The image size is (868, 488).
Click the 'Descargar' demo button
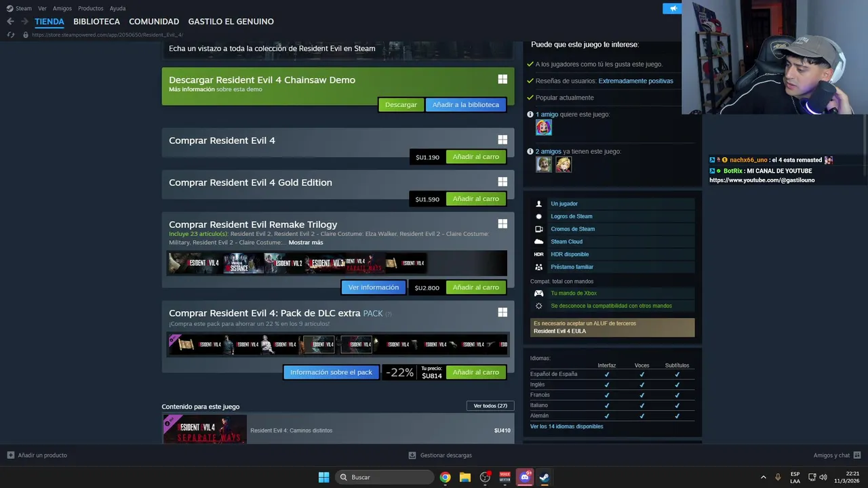(x=401, y=104)
